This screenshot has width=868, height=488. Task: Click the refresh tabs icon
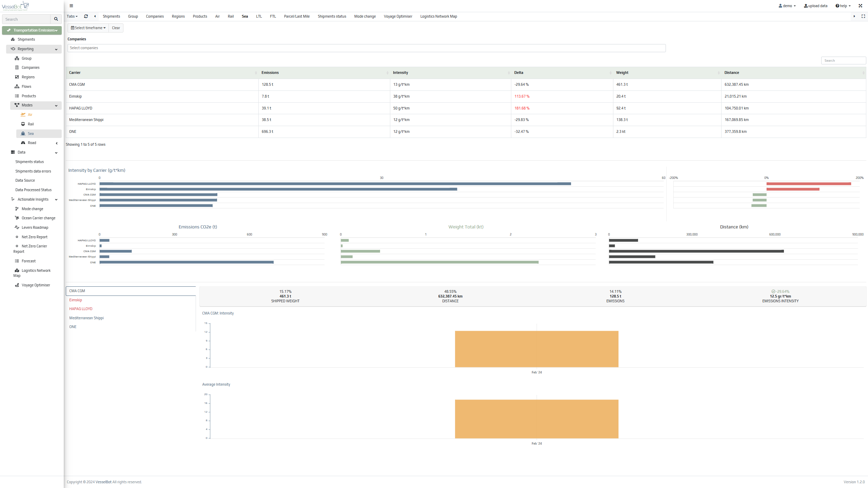coord(86,16)
